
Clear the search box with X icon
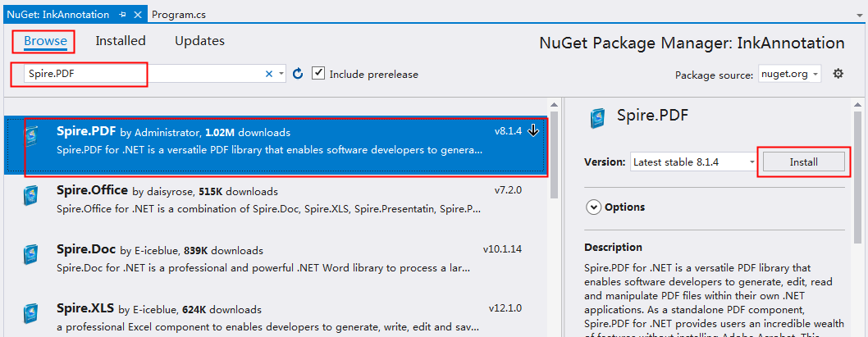pyautogui.click(x=268, y=74)
